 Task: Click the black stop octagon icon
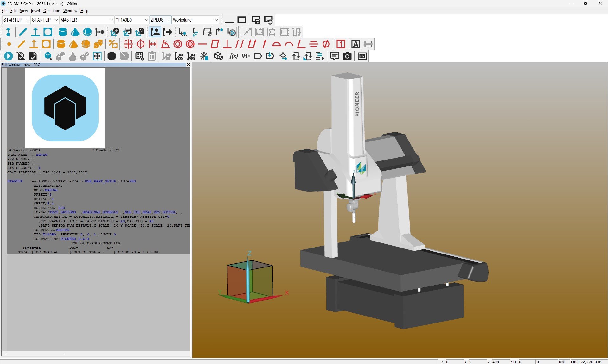click(112, 56)
